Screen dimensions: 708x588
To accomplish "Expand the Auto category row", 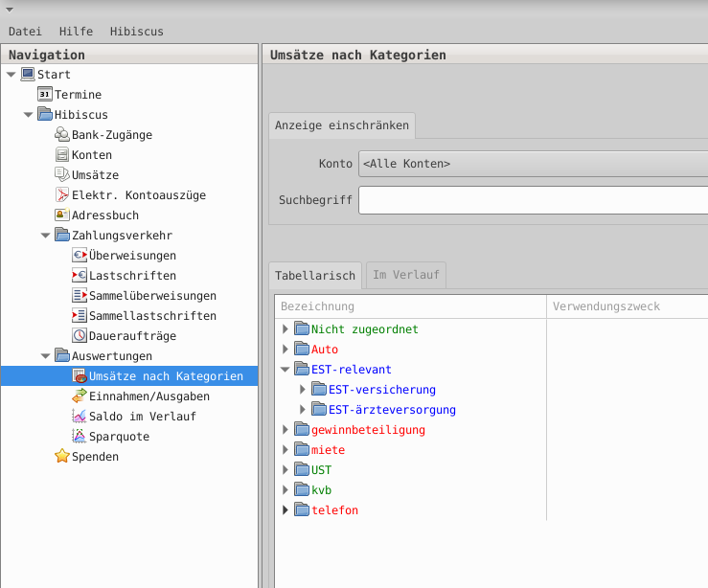I will tap(285, 350).
